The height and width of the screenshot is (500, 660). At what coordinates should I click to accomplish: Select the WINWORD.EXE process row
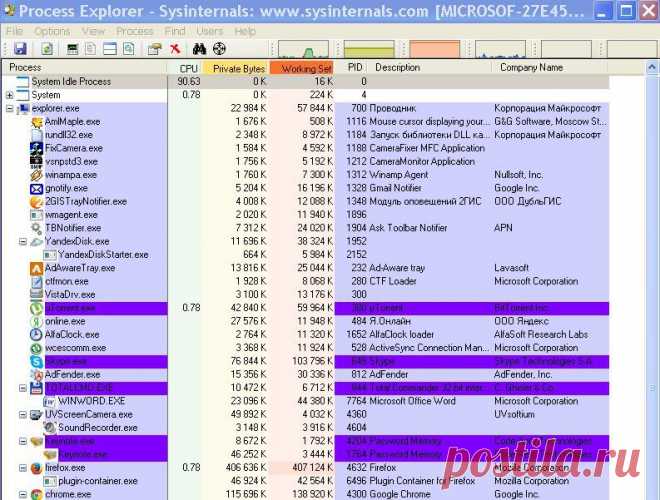click(306, 401)
